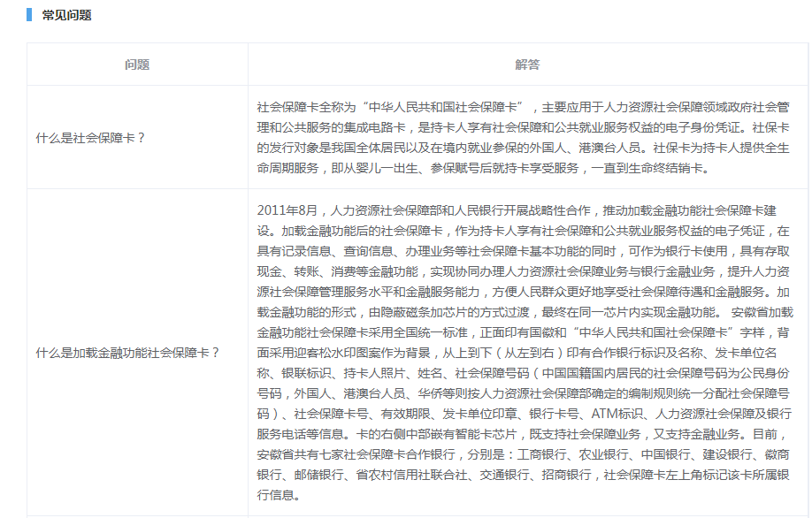The width and height of the screenshot is (812, 518).
Task: Click the line starting 设。加载金融功能后的社会保障卡
Action: click(x=522, y=231)
